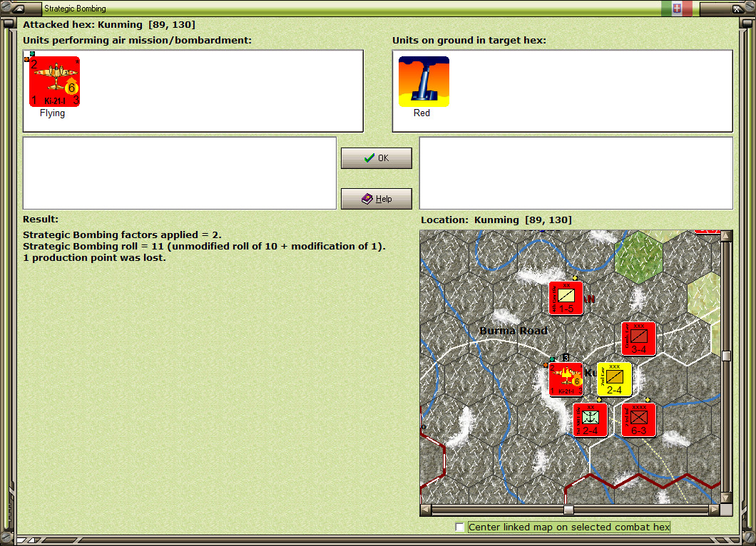Viewport: 756px width, 546px height.
Task: Click 'Strategic Bombing factors applied = 2.' line
Action: coord(122,235)
